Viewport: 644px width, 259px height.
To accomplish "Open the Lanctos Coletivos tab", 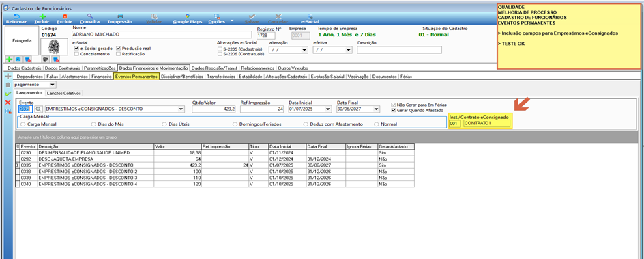I will coord(63,94).
